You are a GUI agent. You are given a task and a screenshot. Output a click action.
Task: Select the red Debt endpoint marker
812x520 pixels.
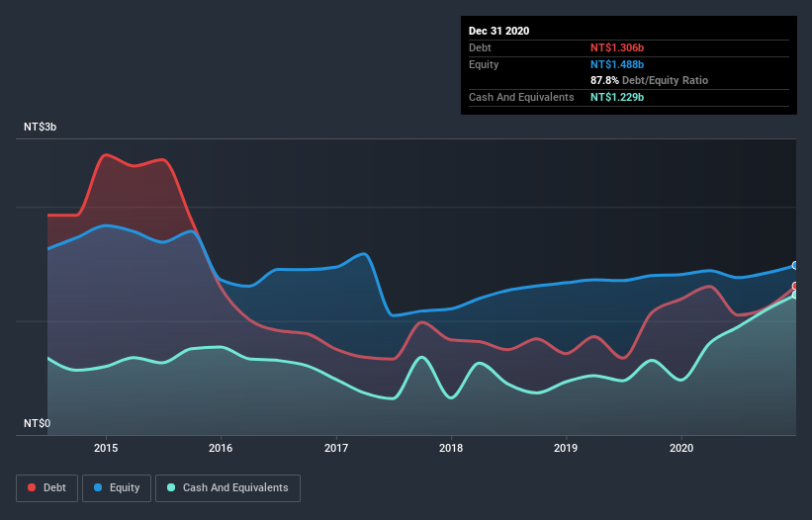[795, 286]
